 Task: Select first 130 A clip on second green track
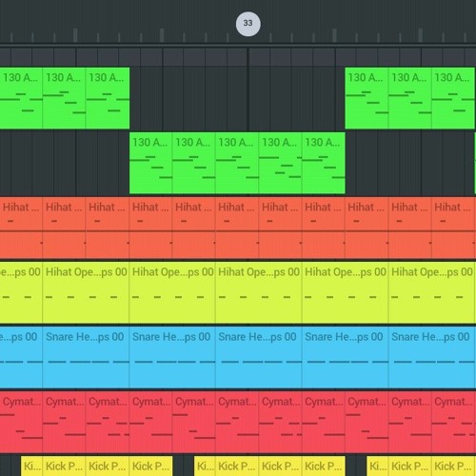150,163
